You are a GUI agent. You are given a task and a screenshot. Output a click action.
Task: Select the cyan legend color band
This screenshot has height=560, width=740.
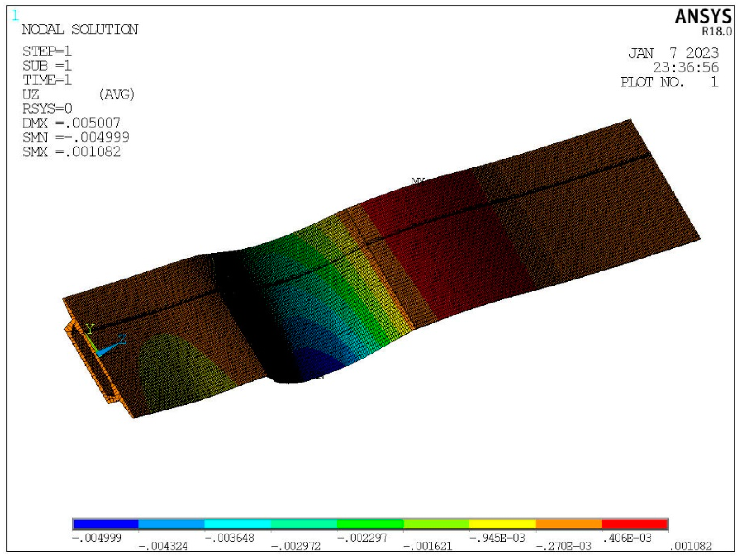coord(237,524)
